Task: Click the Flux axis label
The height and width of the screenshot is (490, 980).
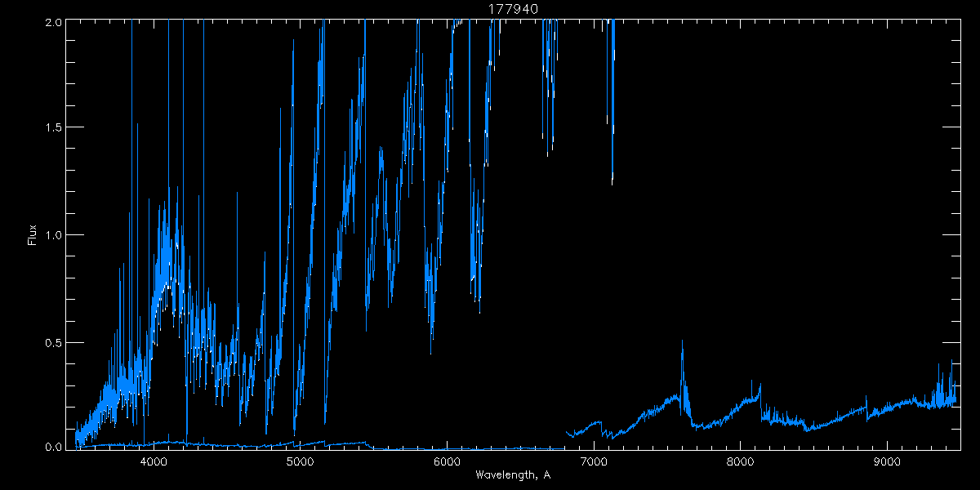Action: pyautogui.click(x=33, y=235)
